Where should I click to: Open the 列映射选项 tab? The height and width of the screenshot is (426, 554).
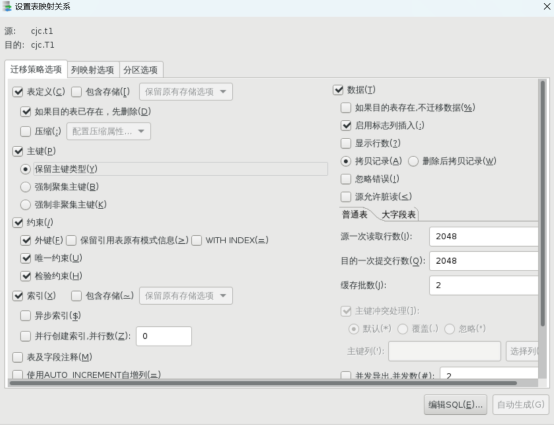tap(92, 70)
